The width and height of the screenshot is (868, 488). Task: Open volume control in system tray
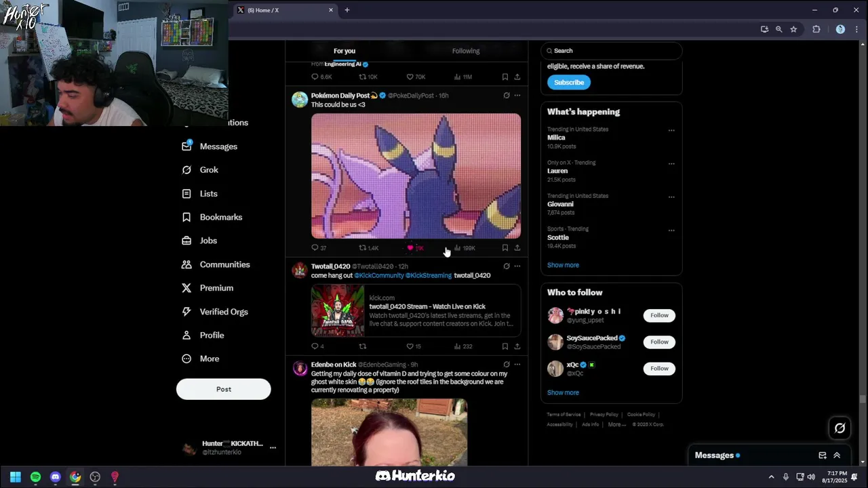point(811,477)
